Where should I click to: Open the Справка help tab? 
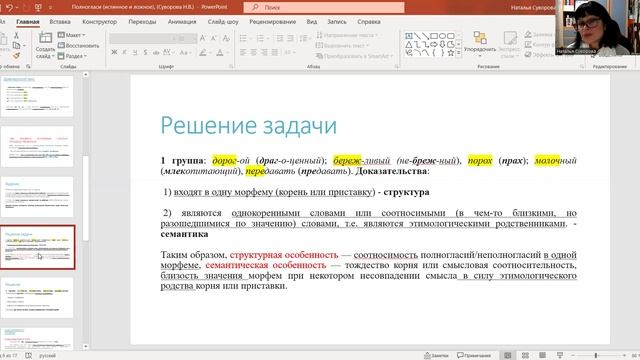[369, 22]
